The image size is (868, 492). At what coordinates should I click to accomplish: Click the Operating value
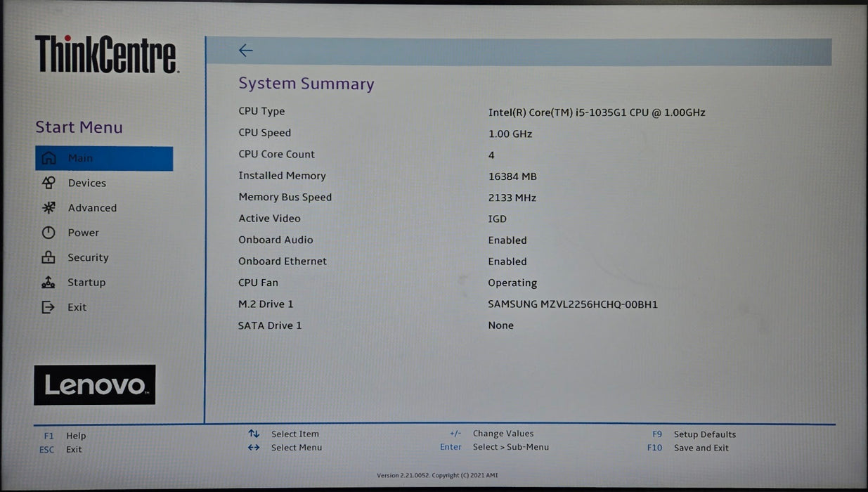512,283
